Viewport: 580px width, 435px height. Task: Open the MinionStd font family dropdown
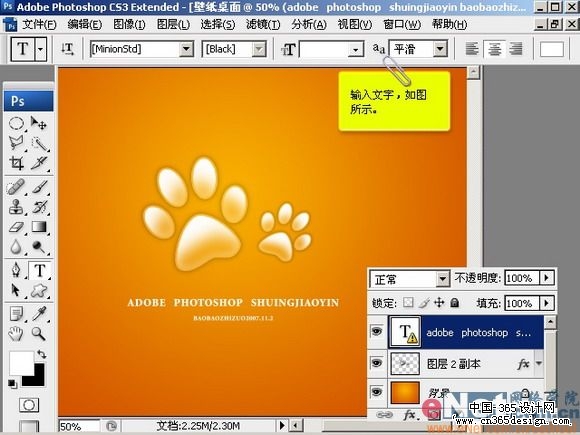[x=186, y=49]
